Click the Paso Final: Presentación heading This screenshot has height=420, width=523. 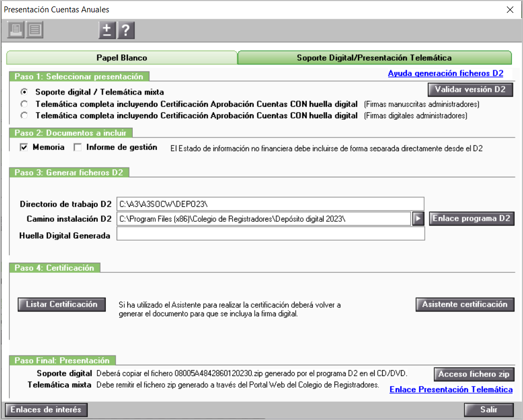62,360
